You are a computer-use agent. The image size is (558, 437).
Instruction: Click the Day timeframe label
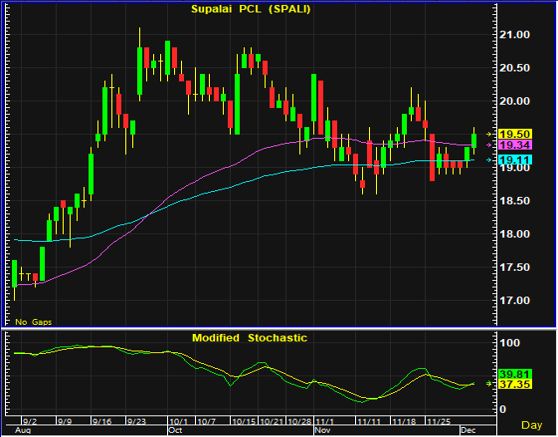(532, 425)
